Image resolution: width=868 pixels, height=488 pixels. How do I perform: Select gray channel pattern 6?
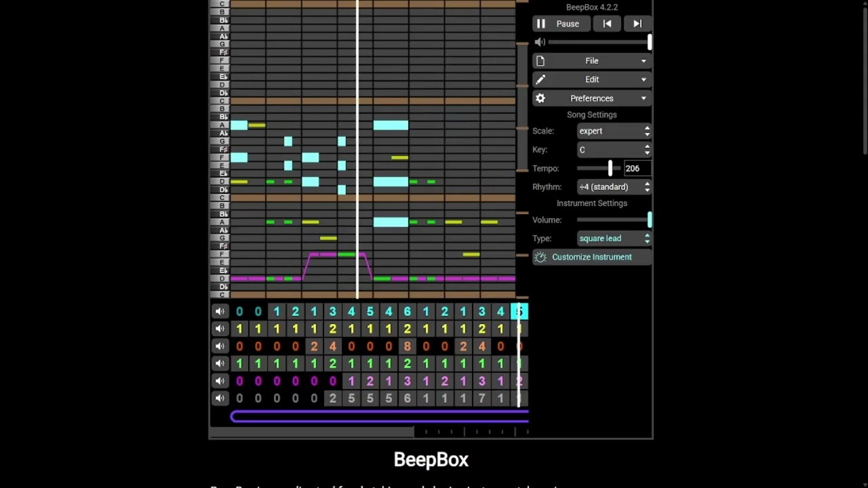coord(408,399)
